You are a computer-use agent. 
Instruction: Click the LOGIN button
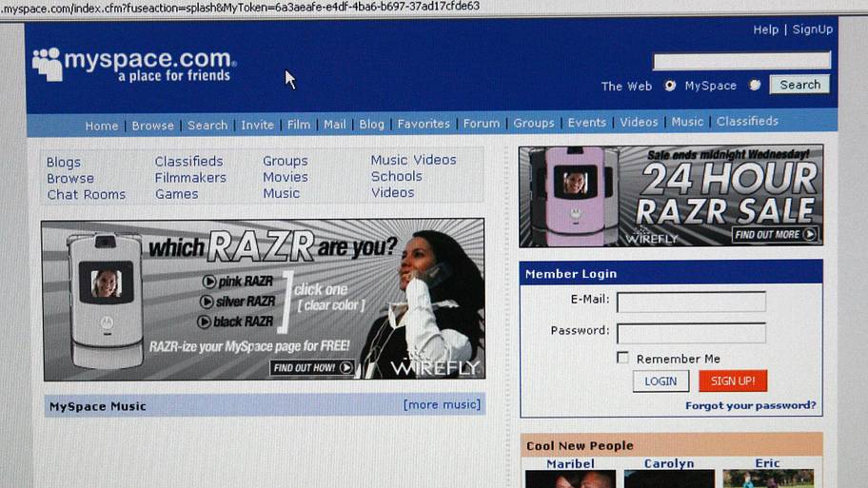tap(661, 381)
